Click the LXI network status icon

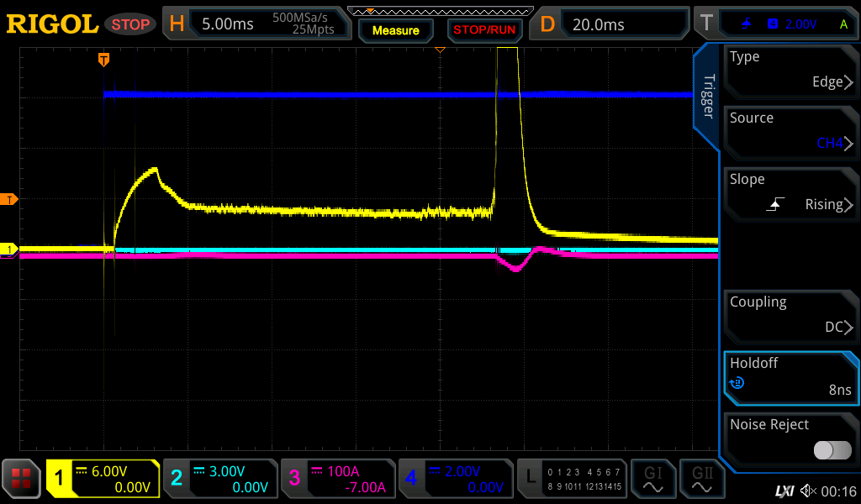coord(784,491)
